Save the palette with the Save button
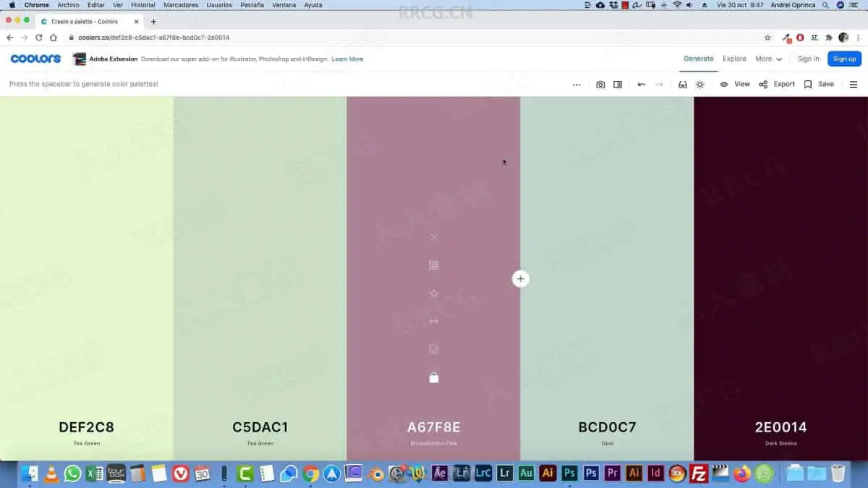 click(x=819, y=85)
